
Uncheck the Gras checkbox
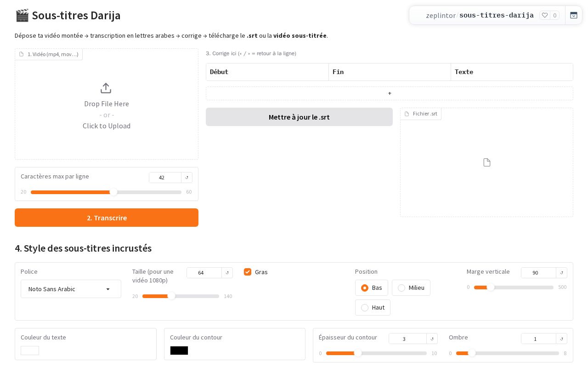tap(248, 272)
